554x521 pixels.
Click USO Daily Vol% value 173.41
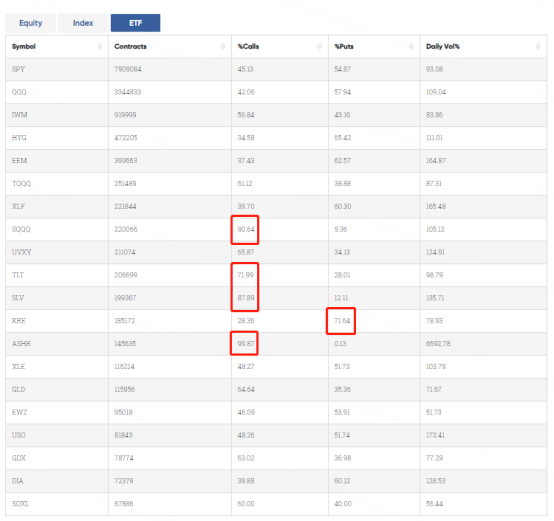click(x=435, y=435)
